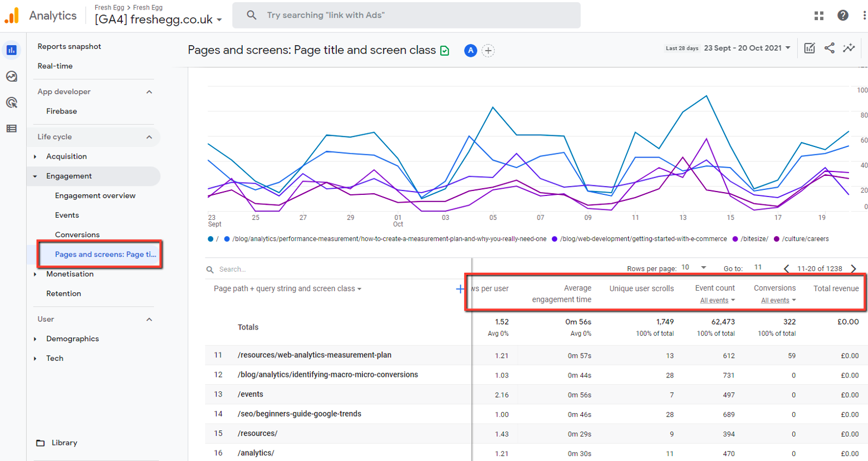This screenshot has width=868, height=461.
Task: Expand the Monetisation tree item
Action: pos(35,274)
